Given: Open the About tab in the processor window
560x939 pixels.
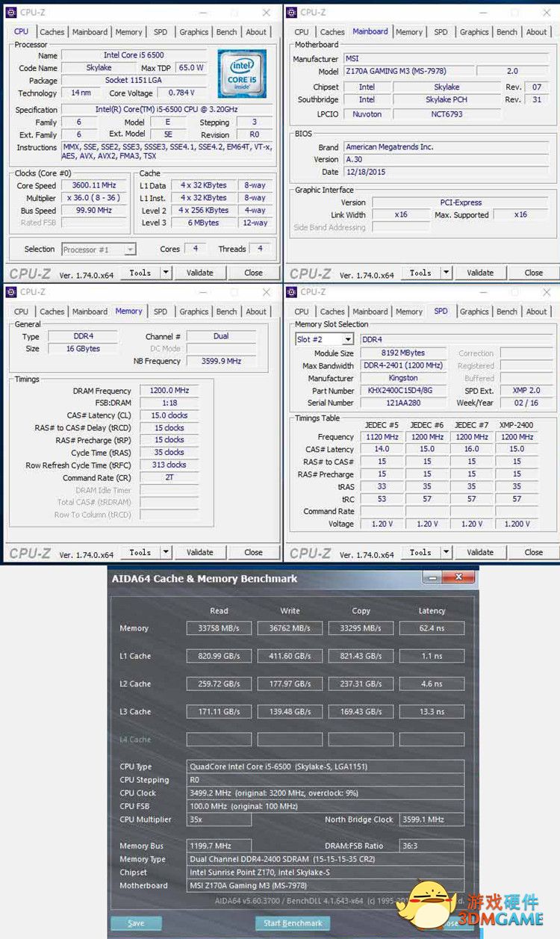Looking at the screenshot, I should pyautogui.click(x=256, y=32).
